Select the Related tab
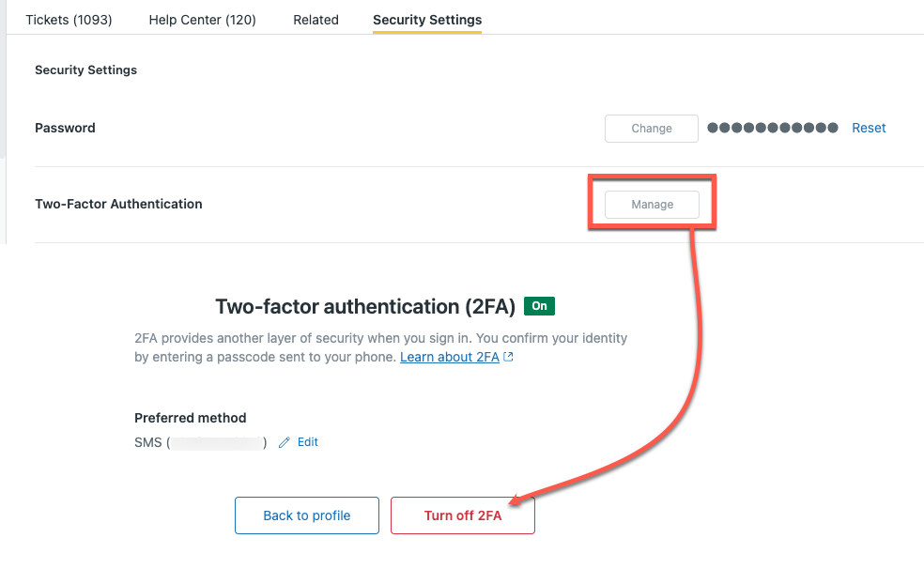 click(x=316, y=20)
